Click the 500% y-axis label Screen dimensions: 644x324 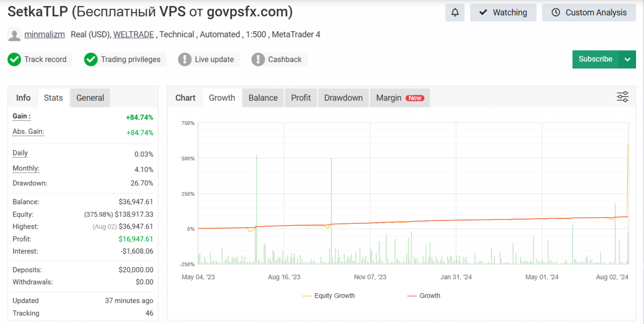pos(188,159)
